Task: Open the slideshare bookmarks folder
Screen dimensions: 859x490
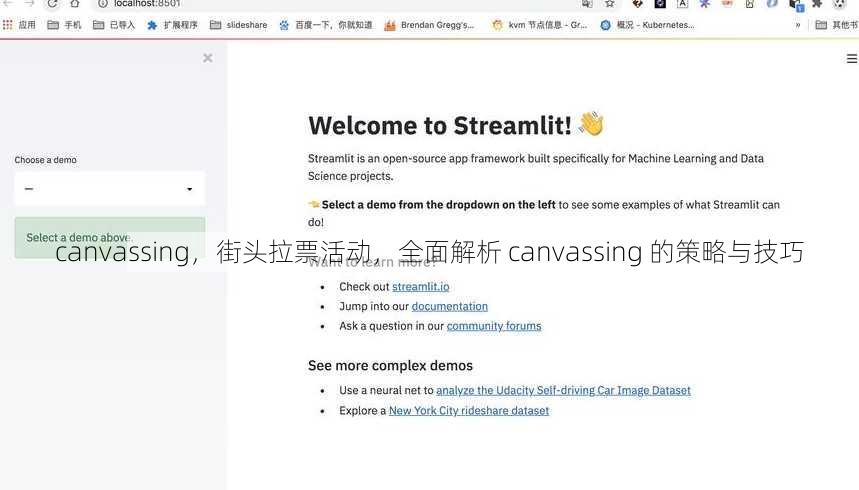Action: click(x=238, y=25)
